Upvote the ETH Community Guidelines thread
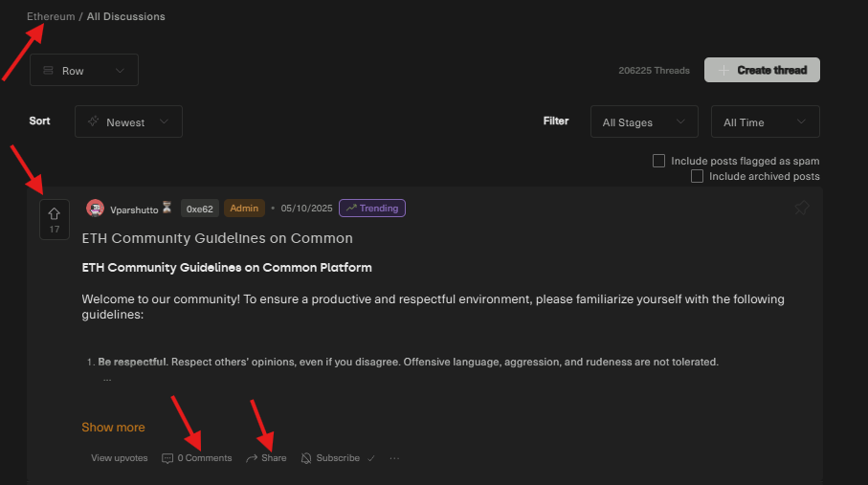868x485 pixels. [x=54, y=214]
